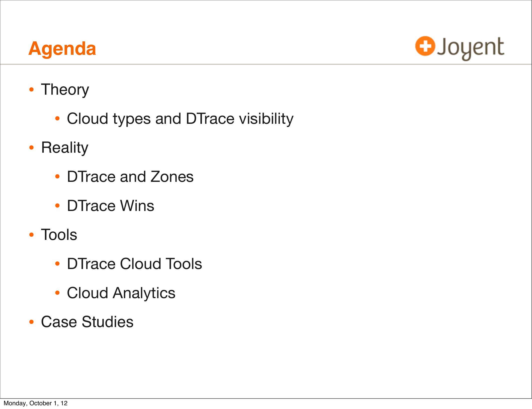Click the bullet dot before DTrace Wins
The width and height of the screenshot is (532, 409).
click(x=58, y=206)
